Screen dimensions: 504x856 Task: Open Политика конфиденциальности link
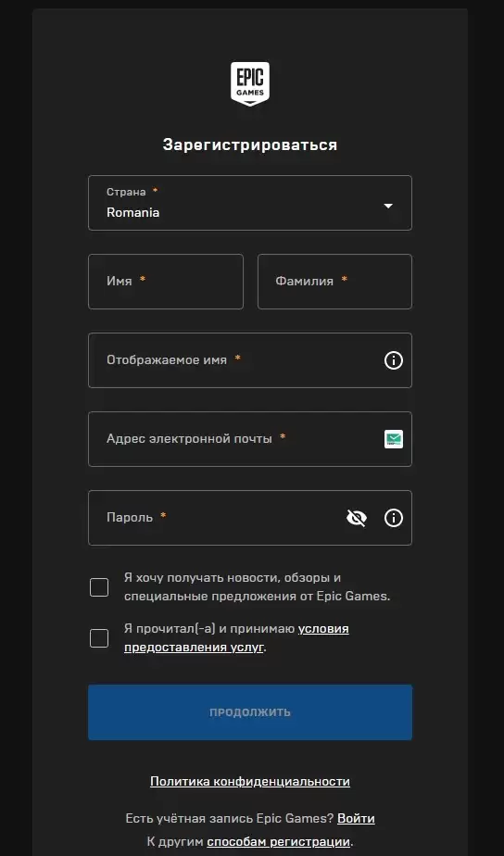[250, 781]
